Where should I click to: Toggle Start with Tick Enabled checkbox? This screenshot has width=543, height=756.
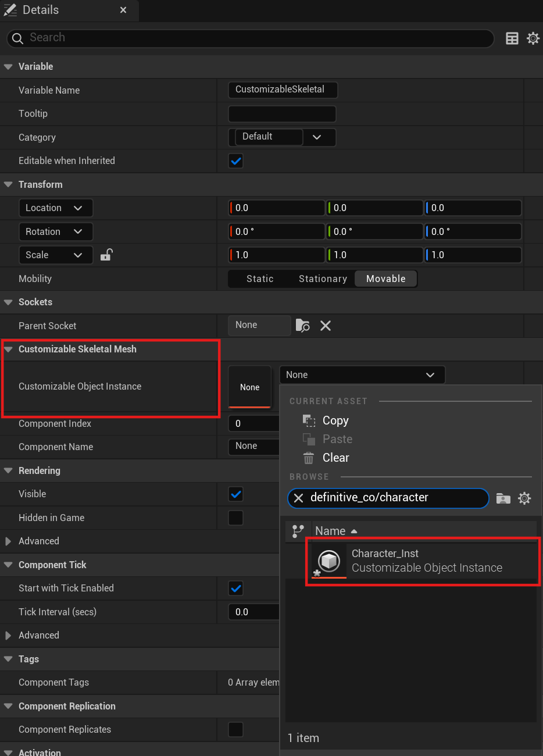coord(236,589)
